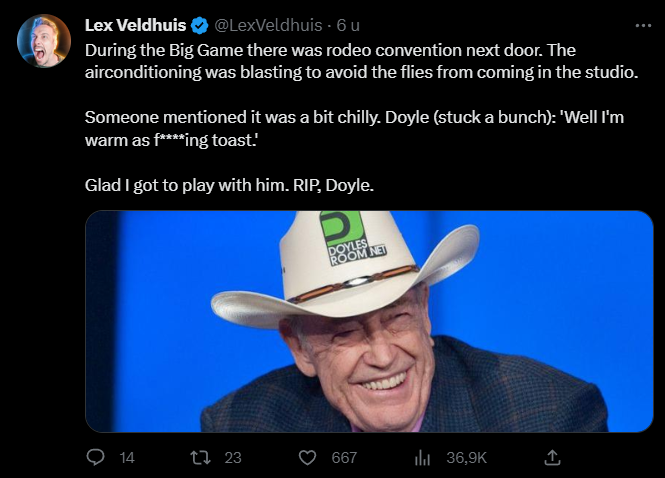
Task: Like the tweet with the heart icon
Action: coord(309,457)
